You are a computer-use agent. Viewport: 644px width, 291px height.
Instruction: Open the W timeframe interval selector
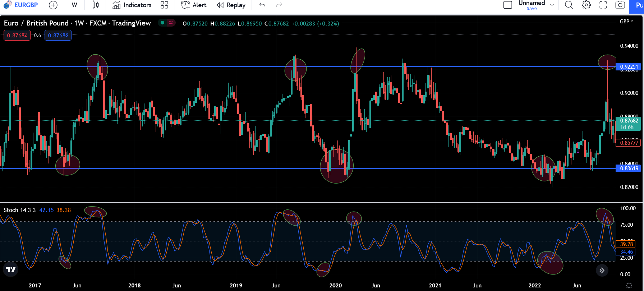(x=74, y=5)
